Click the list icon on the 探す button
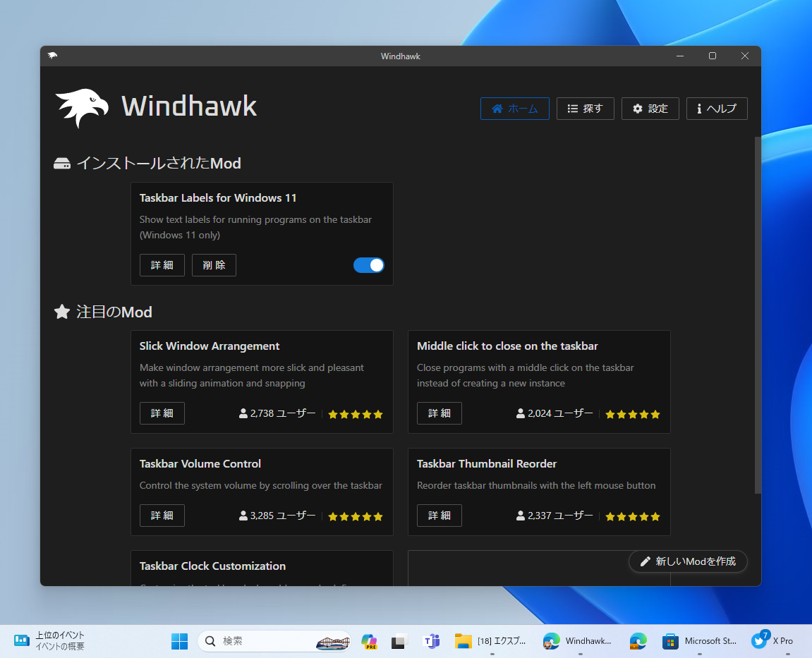This screenshot has height=658, width=812. pyautogui.click(x=574, y=108)
